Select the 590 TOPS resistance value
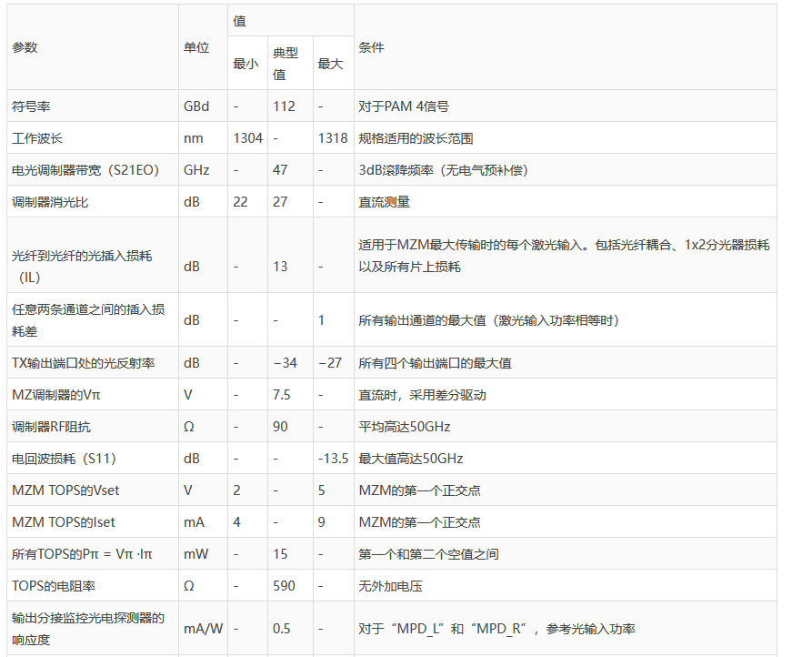Image resolution: width=812 pixels, height=657 pixels. click(x=284, y=586)
